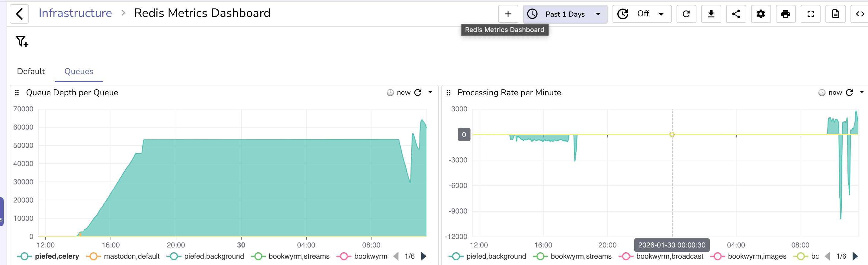Click the add panel plus icon

coord(508,14)
